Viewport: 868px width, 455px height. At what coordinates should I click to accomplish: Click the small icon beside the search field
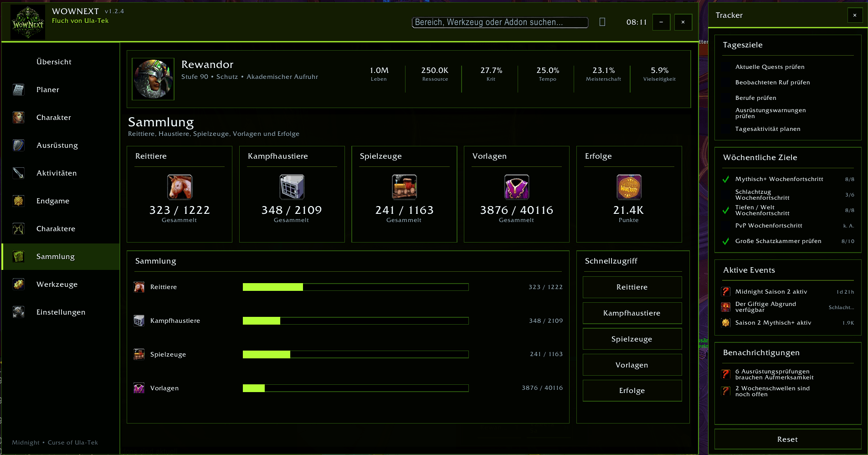click(602, 22)
